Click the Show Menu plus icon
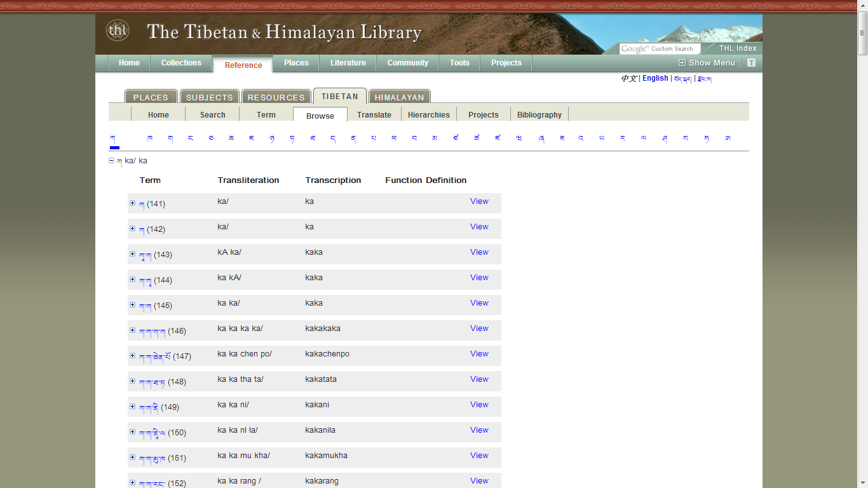868x488 pixels. pos(682,63)
